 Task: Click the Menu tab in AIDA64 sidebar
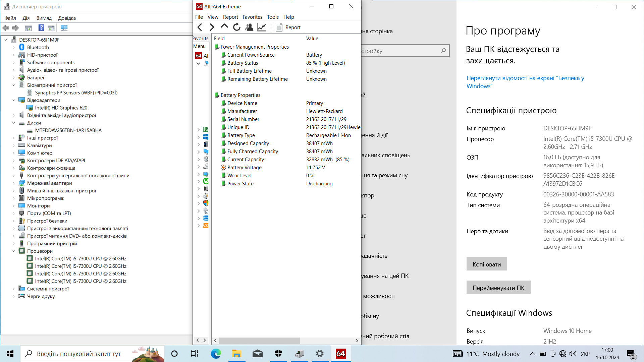click(x=200, y=46)
